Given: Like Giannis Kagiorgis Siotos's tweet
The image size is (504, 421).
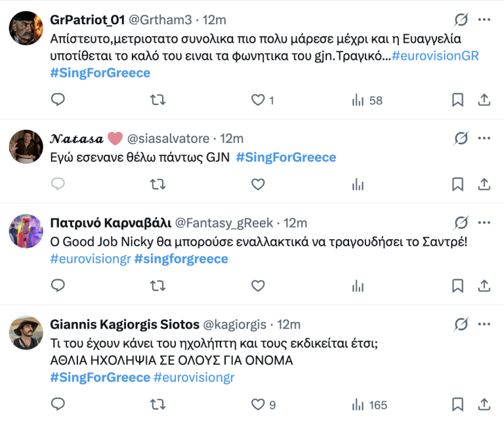Looking at the screenshot, I should pyautogui.click(x=258, y=405).
